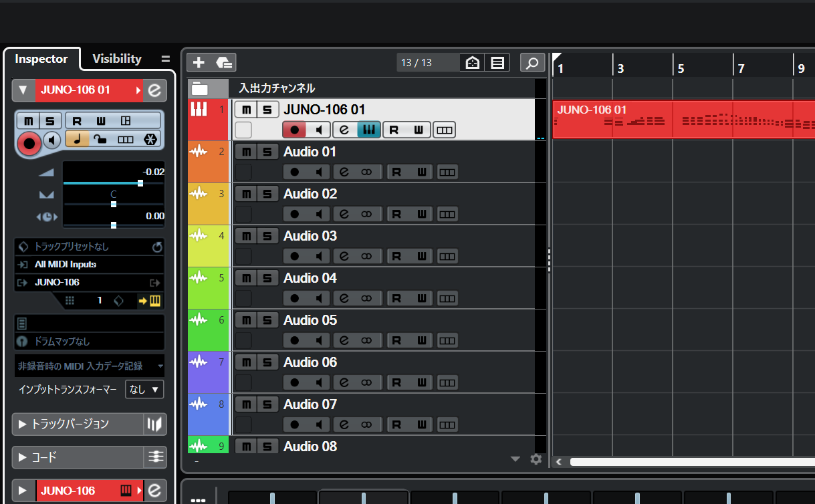Open track list settings gear icon
The height and width of the screenshot is (504, 815).
(x=536, y=459)
